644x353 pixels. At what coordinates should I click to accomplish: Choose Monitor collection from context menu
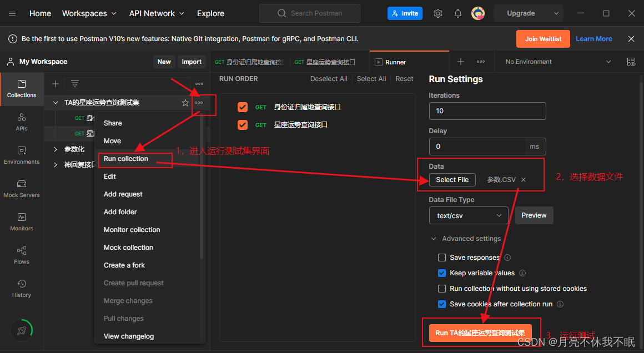[x=132, y=230]
